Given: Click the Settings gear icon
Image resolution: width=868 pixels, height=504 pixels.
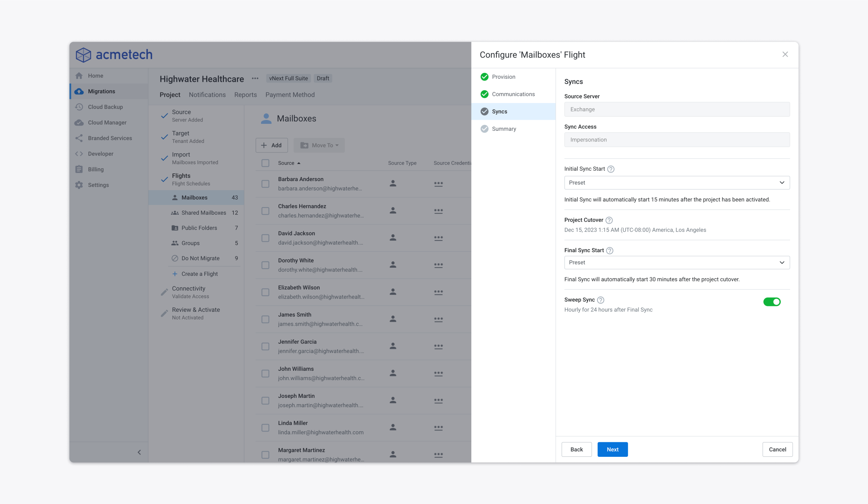Looking at the screenshot, I should pyautogui.click(x=79, y=185).
